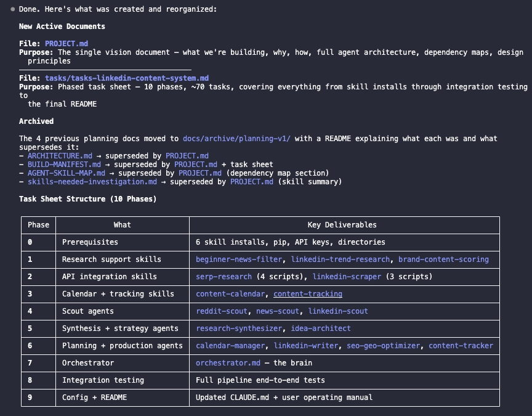This screenshot has width=532, height=416.
Task: Click the serp-research skill link
Action: pyautogui.click(x=224, y=277)
